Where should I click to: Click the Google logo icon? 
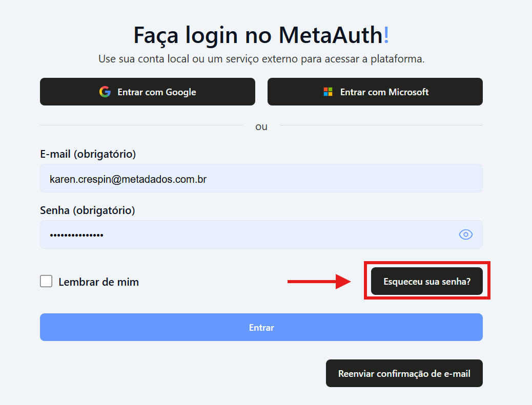click(105, 92)
